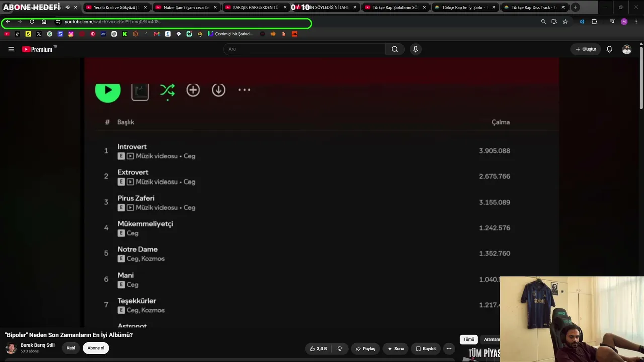Image resolution: width=644 pixels, height=362 pixels.
Task: Download the album using the arrow icon
Action: (218, 90)
